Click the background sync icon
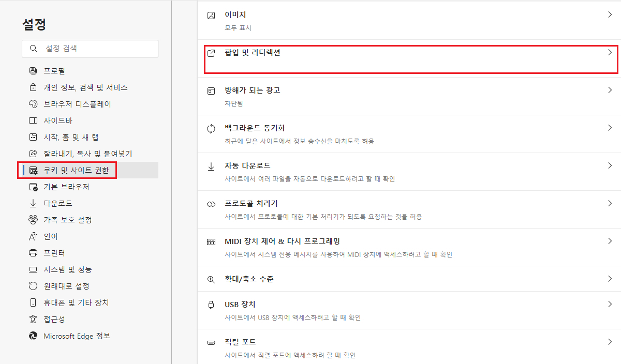621x364 pixels. pyautogui.click(x=211, y=129)
